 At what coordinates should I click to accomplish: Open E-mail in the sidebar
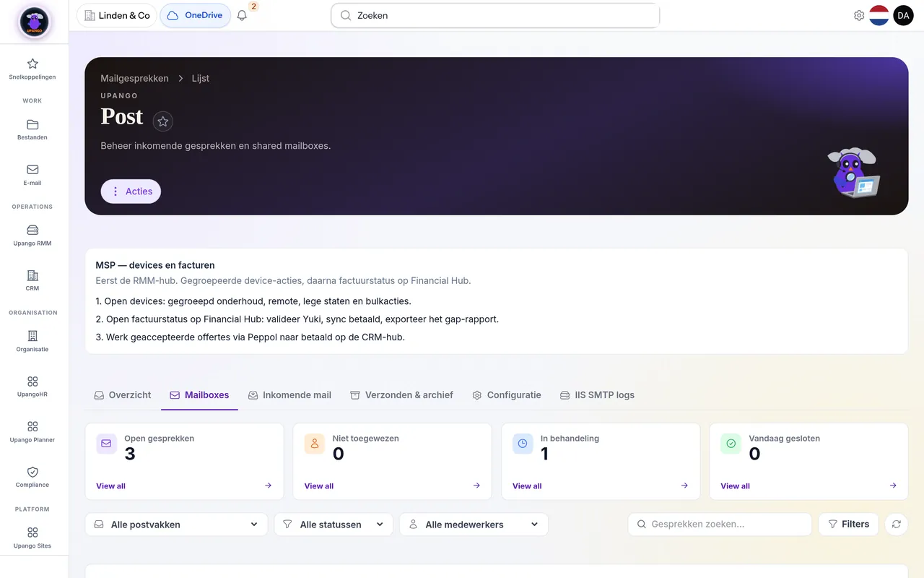click(32, 175)
